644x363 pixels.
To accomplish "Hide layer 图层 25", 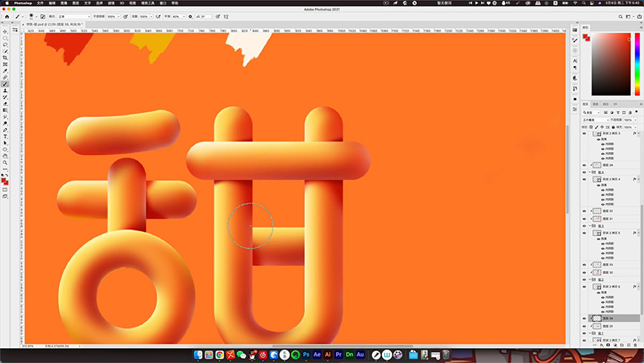I will tap(585, 326).
